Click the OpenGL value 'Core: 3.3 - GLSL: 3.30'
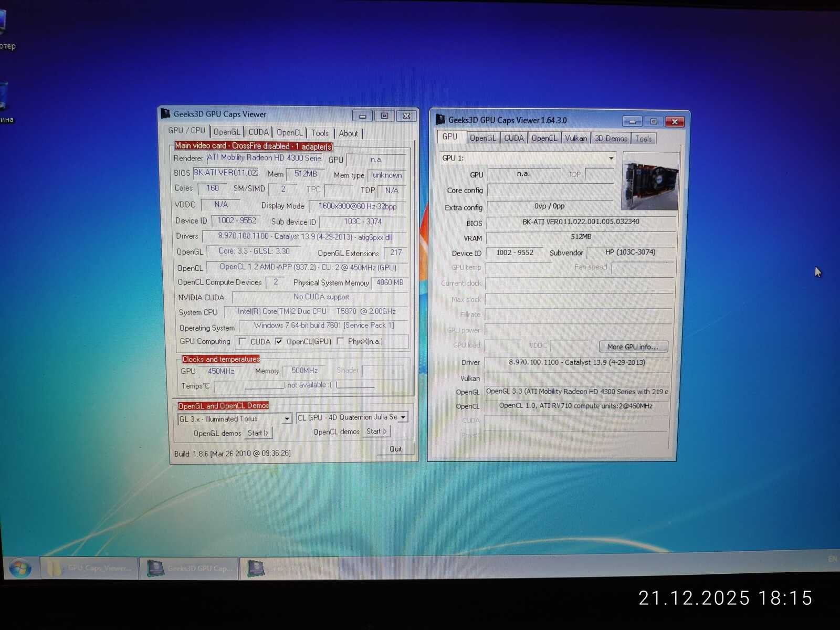The image size is (840, 630). (x=254, y=251)
